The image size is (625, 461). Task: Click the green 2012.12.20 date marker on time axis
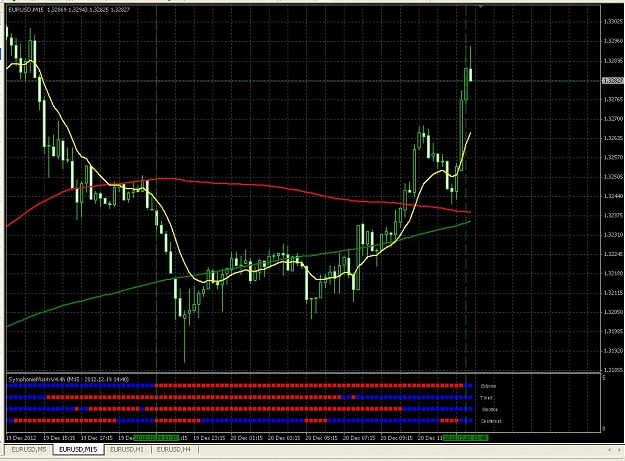click(466, 438)
